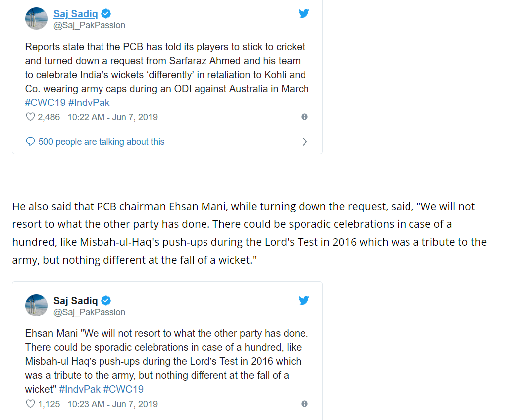Click the @Saj_PakPassion handle in second tweet

click(89, 312)
